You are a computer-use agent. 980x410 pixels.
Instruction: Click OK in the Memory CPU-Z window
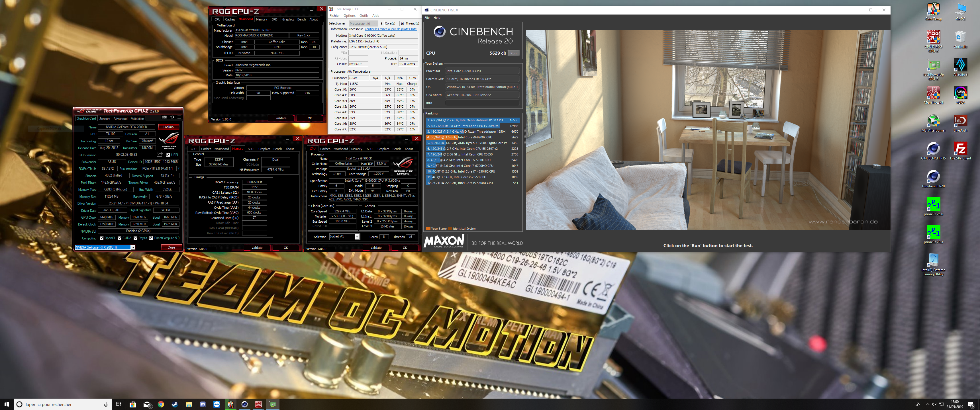pos(286,248)
